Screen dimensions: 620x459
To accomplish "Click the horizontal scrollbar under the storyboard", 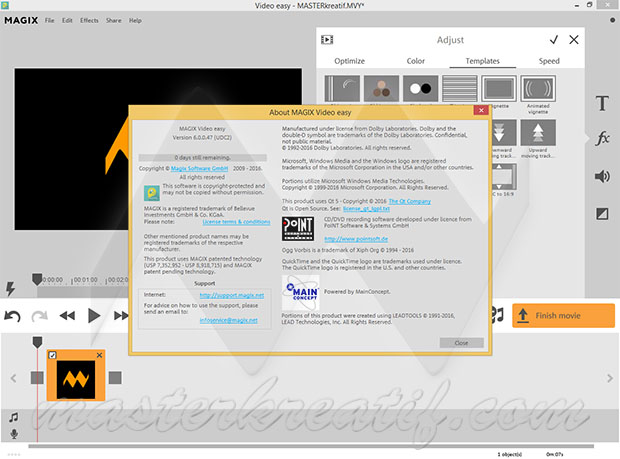I will point(311,446).
